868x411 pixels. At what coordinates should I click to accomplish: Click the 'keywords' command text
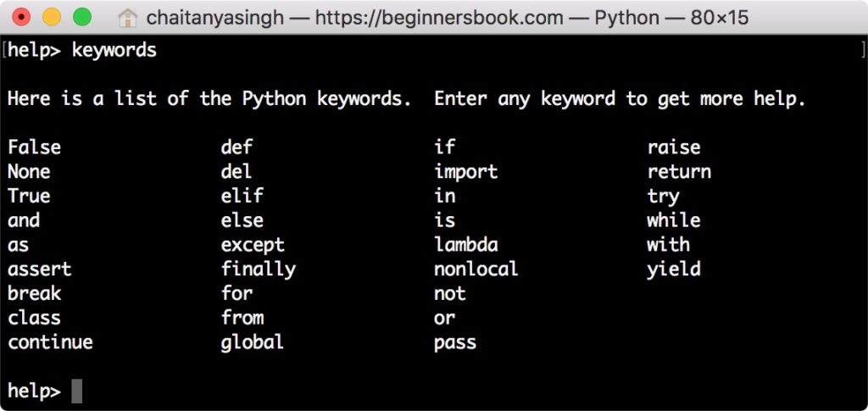(114, 51)
